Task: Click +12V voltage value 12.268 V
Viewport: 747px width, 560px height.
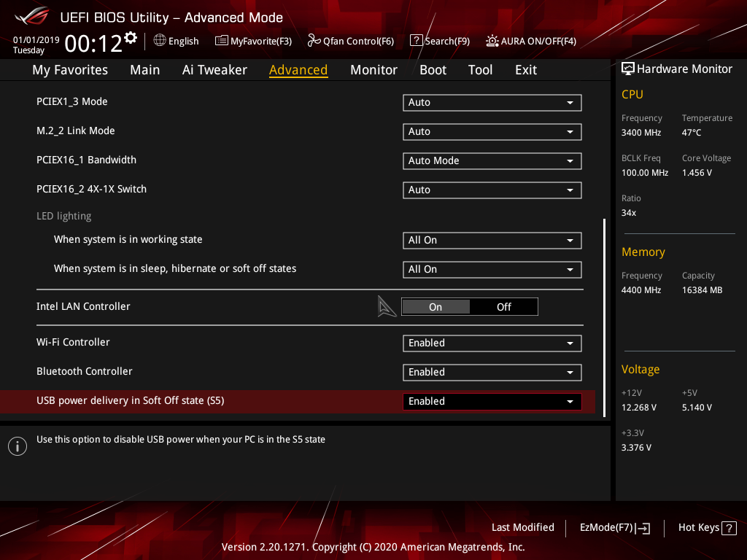Action: point(638,407)
